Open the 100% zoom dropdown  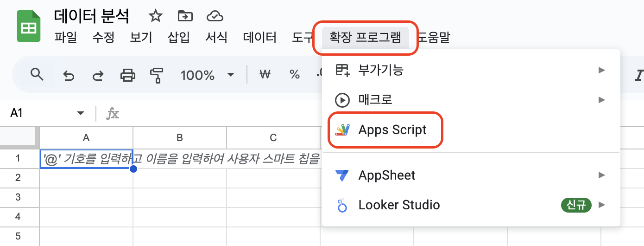(207, 75)
